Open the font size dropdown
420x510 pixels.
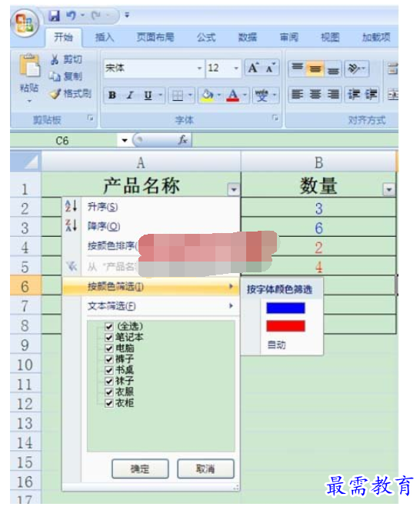(x=236, y=68)
